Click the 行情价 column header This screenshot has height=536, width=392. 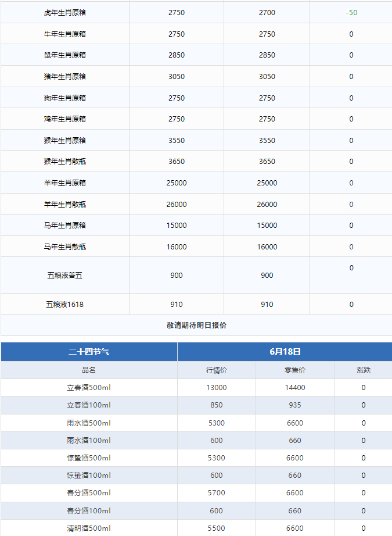tap(217, 370)
